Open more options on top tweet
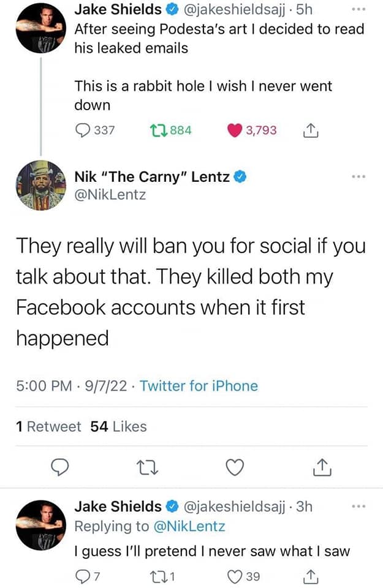The image size is (383, 588). 360,9
